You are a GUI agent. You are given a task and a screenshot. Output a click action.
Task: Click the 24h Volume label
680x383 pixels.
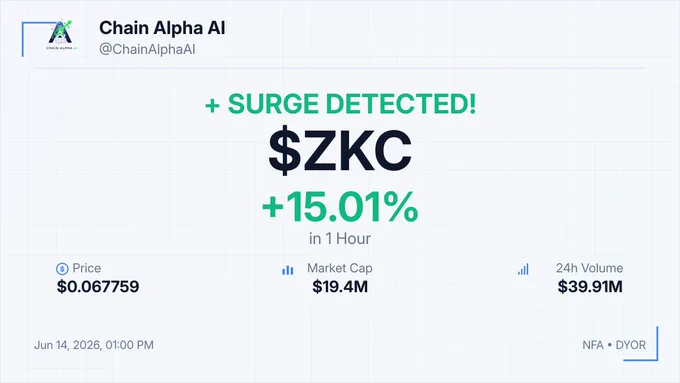590,268
